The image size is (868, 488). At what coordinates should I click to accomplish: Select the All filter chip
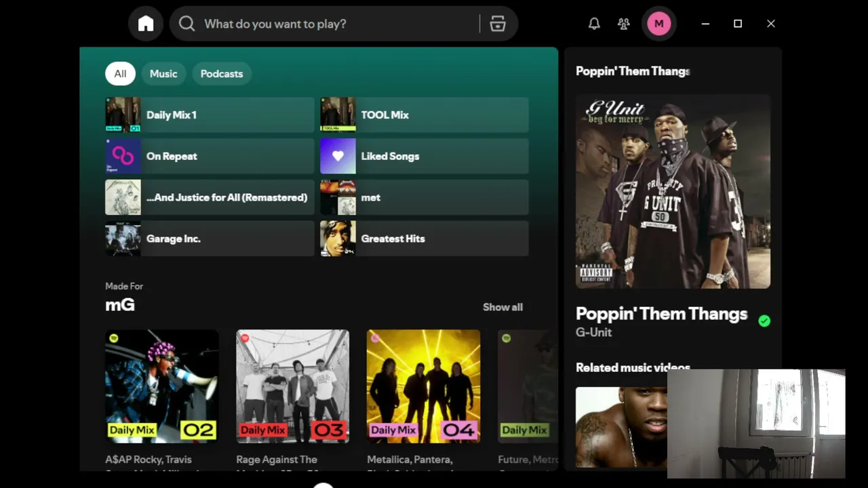click(120, 74)
